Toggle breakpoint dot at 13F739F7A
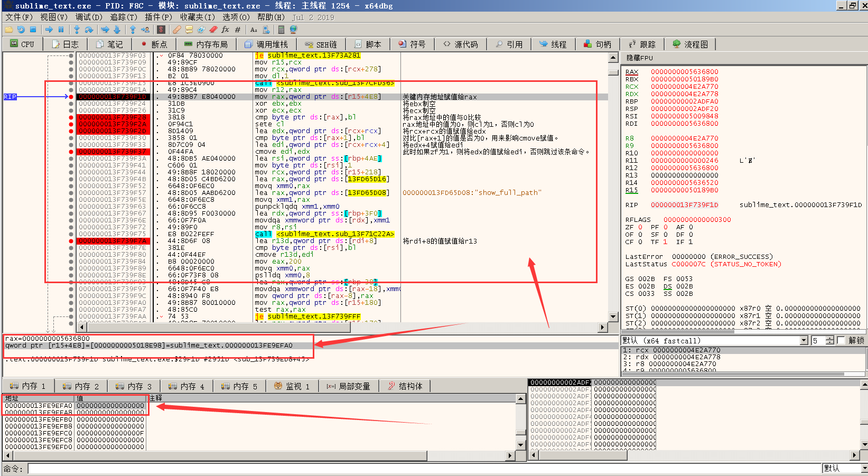Image resolution: width=868 pixels, height=476 pixels. 71,241
